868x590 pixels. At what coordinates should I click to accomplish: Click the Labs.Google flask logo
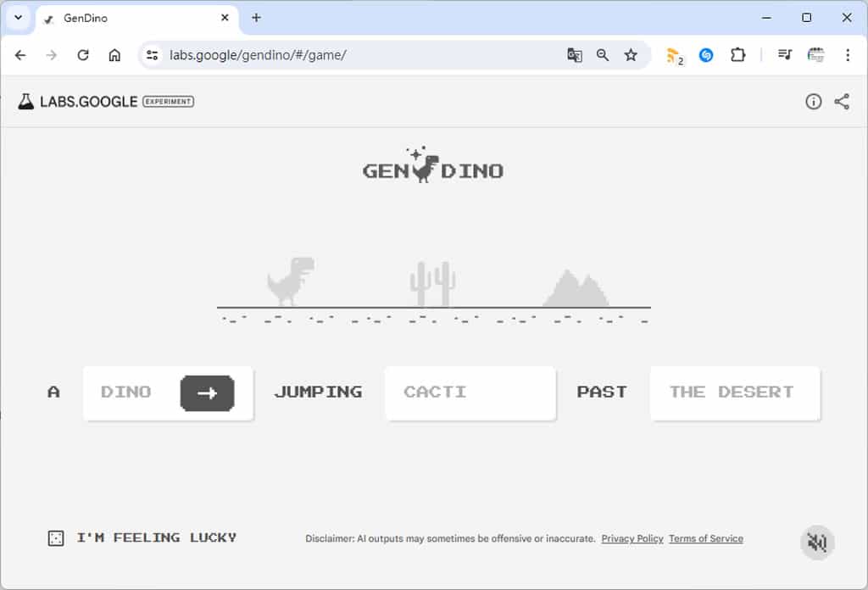[25, 101]
